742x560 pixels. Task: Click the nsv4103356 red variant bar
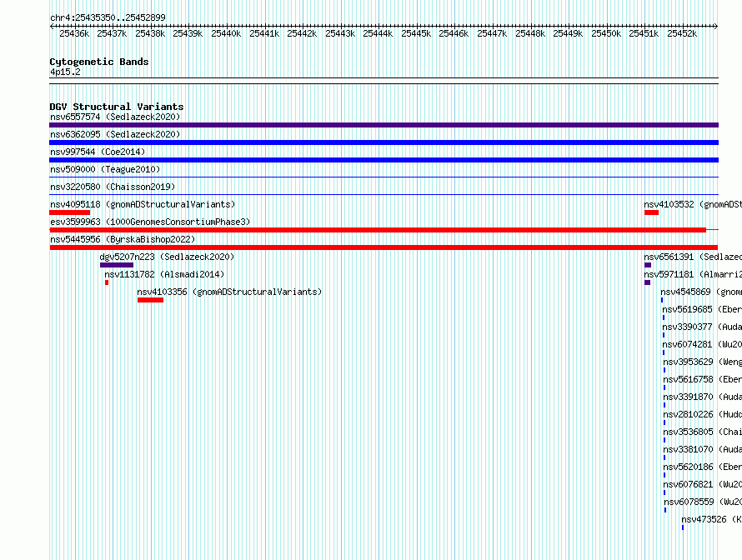pos(150,300)
